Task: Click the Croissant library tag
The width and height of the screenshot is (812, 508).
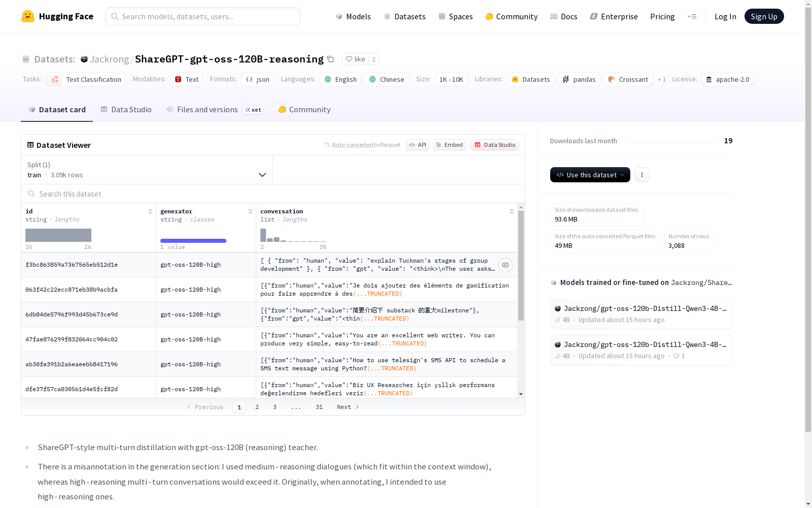Action: point(628,79)
